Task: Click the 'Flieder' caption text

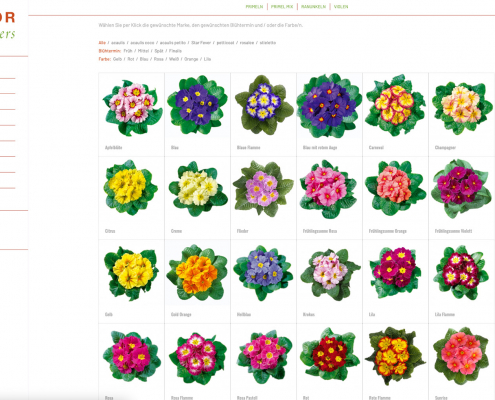Action: 243,231
